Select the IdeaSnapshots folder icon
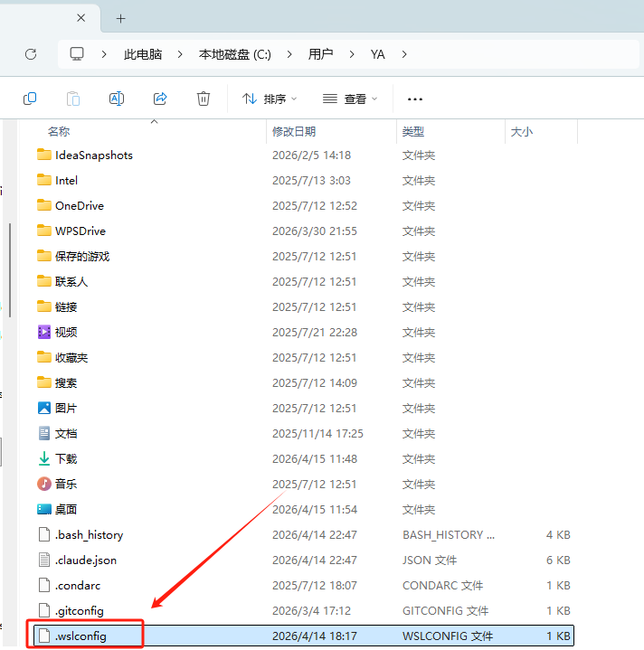The image size is (644, 650). click(44, 155)
